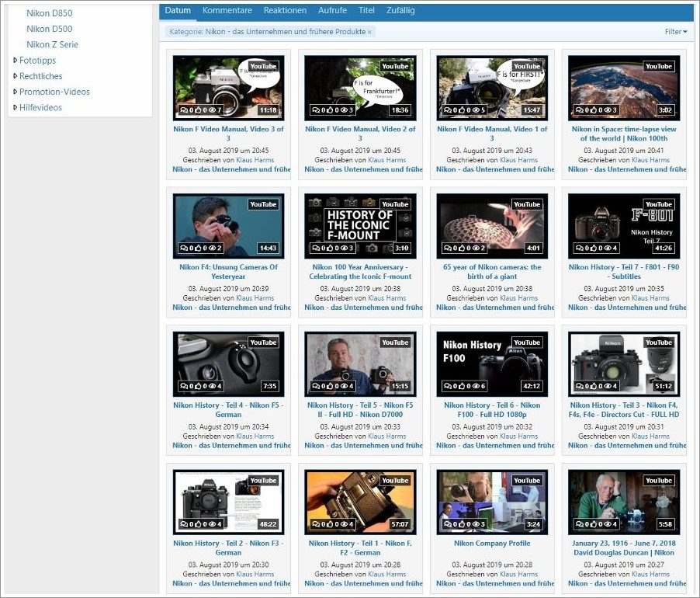Click Nikon Company Profile title link
700x598 pixels.
pos(492,543)
